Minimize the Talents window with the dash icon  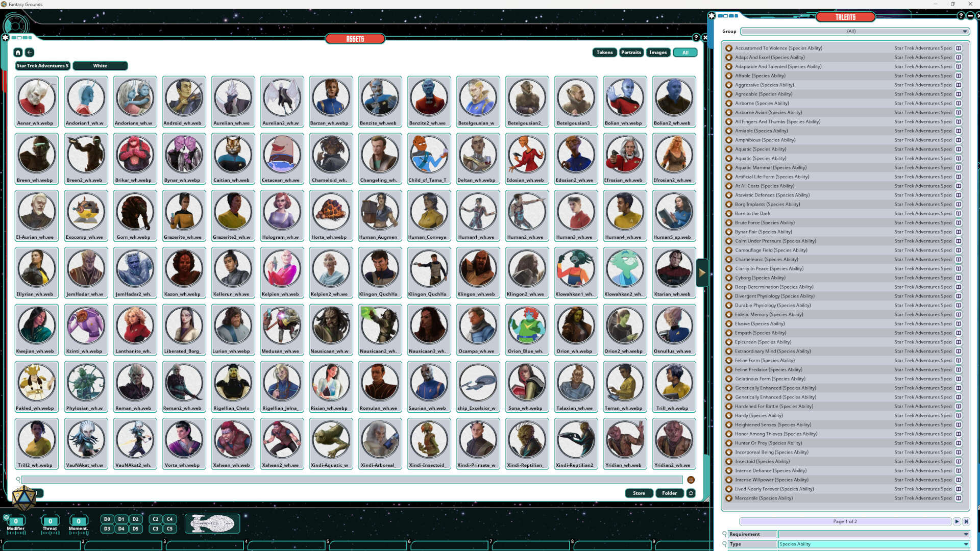pos(970,16)
